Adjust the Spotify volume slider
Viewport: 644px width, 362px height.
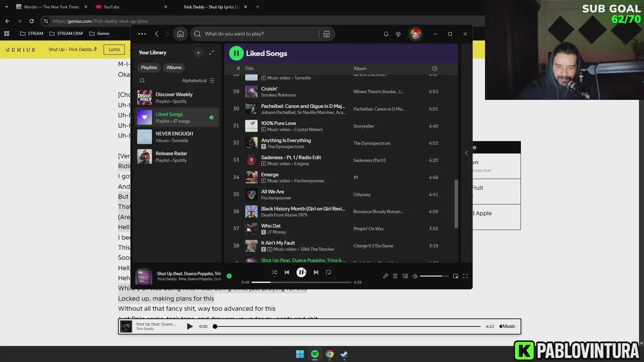point(434,276)
